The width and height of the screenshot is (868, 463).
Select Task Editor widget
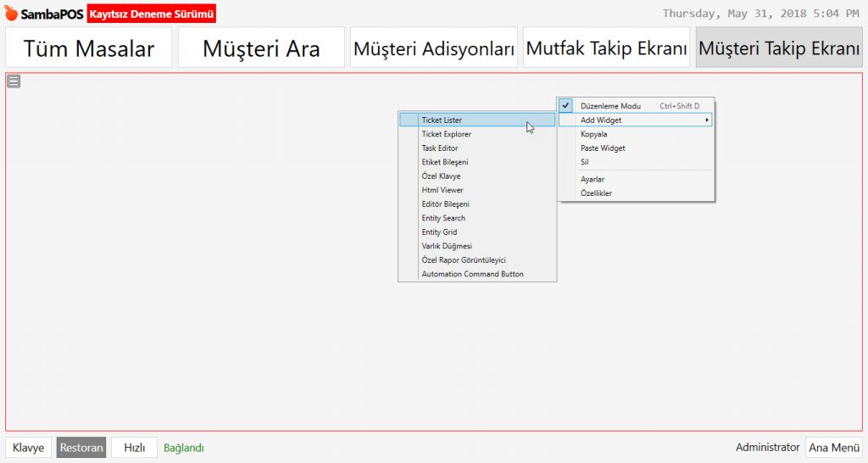440,148
